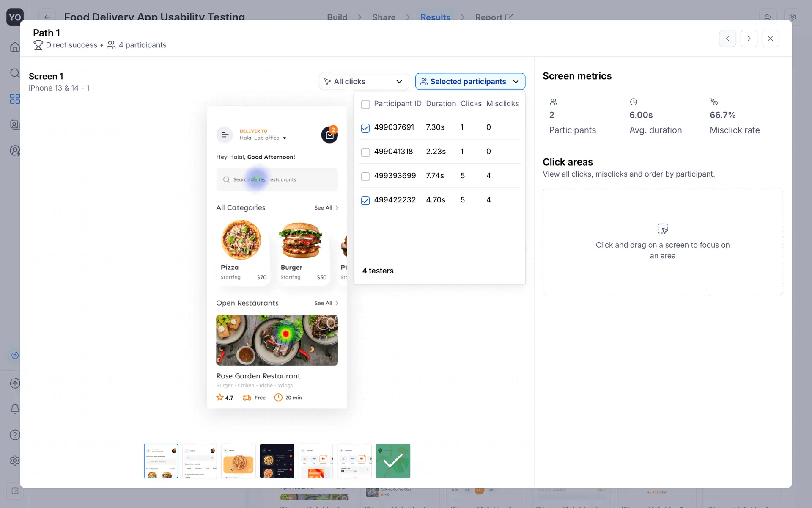Viewport: 812px width, 508px height.
Task: Collapse the Selected participants dropdown
Action: (470, 81)
